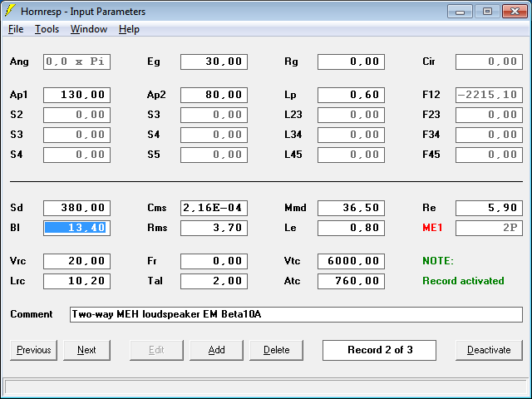Screen dimensions: 532x399
Task: Advance to the Next record
Action: point(86,350)
